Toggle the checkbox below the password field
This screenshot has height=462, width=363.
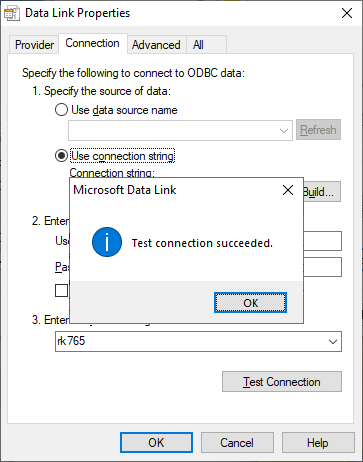click(x=62, y=290)
